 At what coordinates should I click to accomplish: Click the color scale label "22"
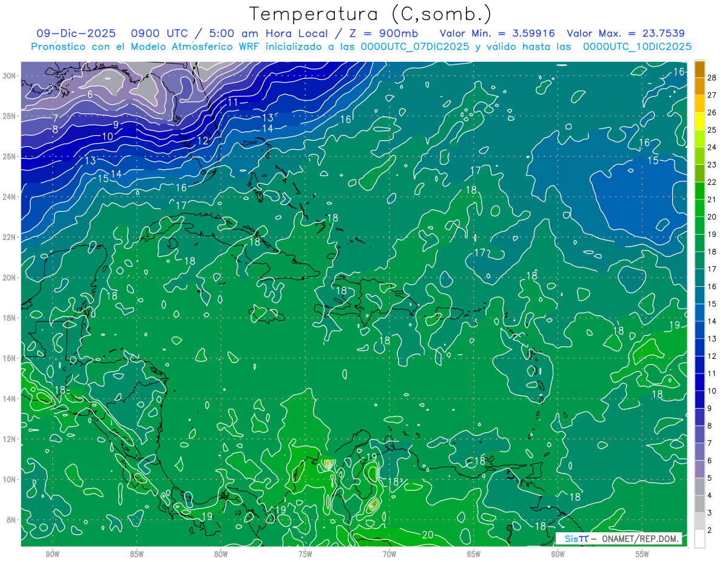point(712,182)
